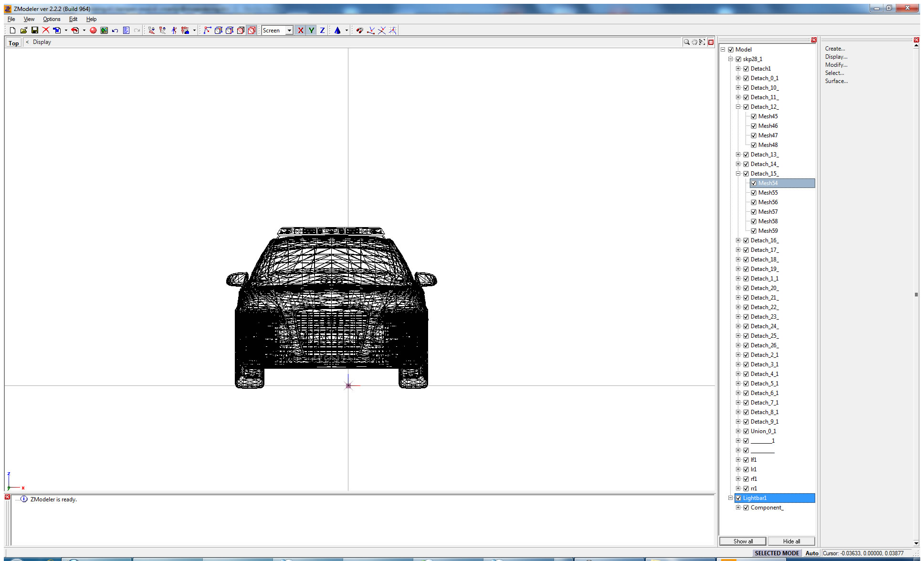The height and width of the screenshot is (561, 924).
Task: Open the View menu
Action: [x=29, y=19]
